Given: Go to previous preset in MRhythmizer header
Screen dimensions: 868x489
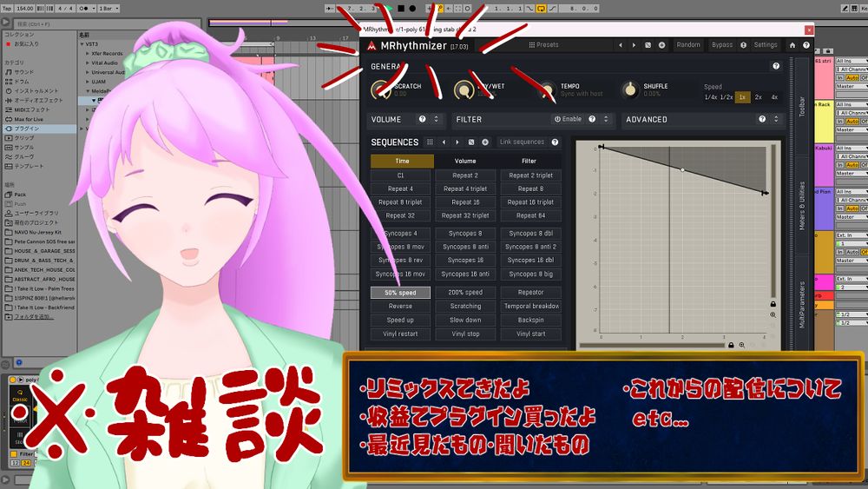Looking at the screenshot, I should [621, 45].
